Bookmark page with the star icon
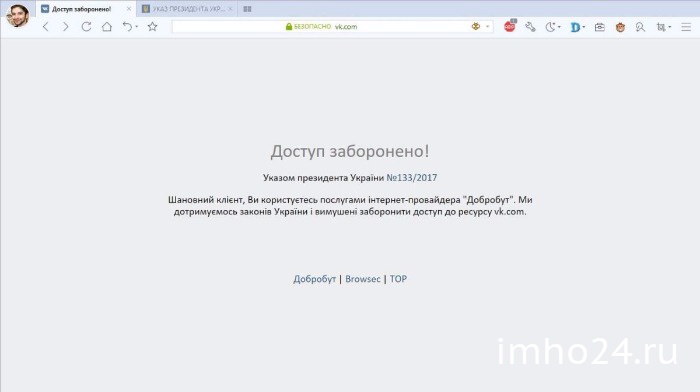 tap(152, 27)
